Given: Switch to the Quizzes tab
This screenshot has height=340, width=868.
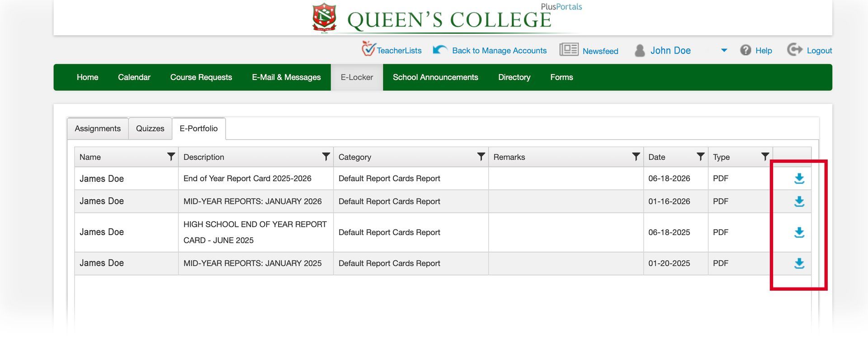Looking at the screenshot, I should coord(150,128).
